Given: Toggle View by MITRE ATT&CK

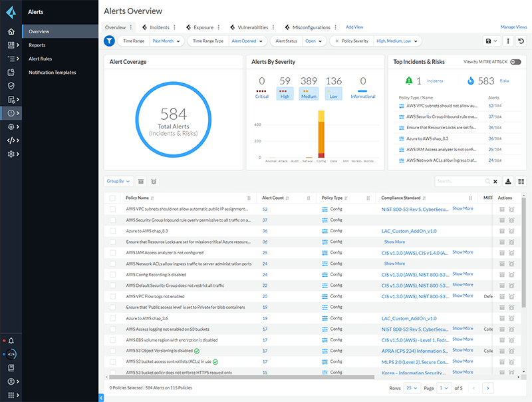Looking at the screenshot, I should [x=516, y=62].
